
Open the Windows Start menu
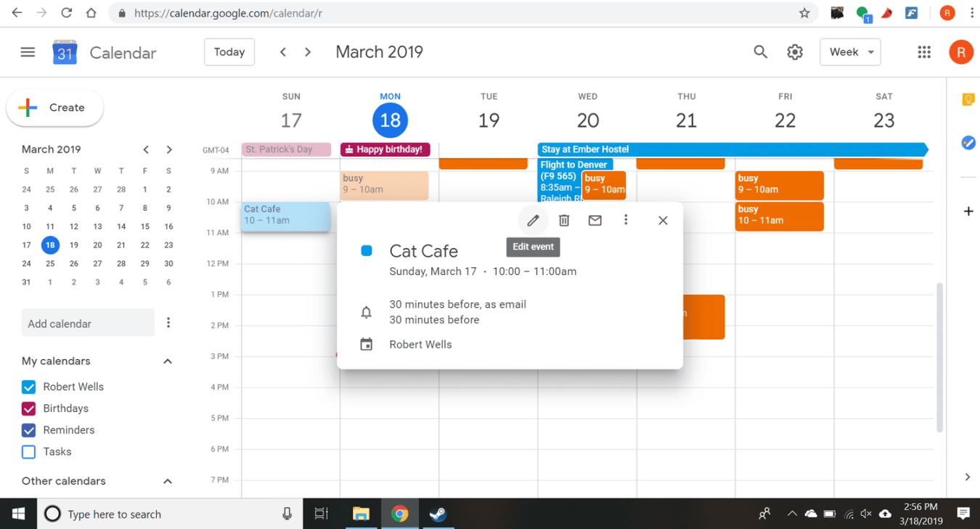(18, 514)
